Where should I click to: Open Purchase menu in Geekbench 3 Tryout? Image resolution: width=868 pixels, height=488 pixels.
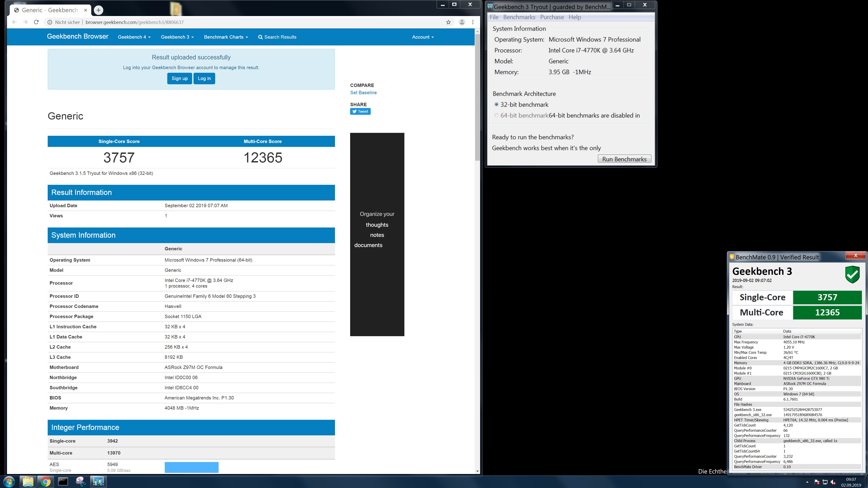pyautogui.click(x=552, y=17)
